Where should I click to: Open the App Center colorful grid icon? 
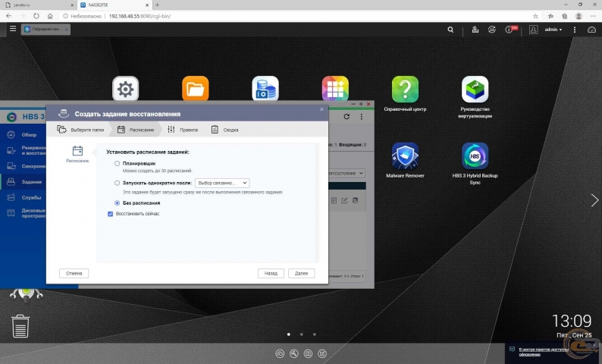coord(335,89)
